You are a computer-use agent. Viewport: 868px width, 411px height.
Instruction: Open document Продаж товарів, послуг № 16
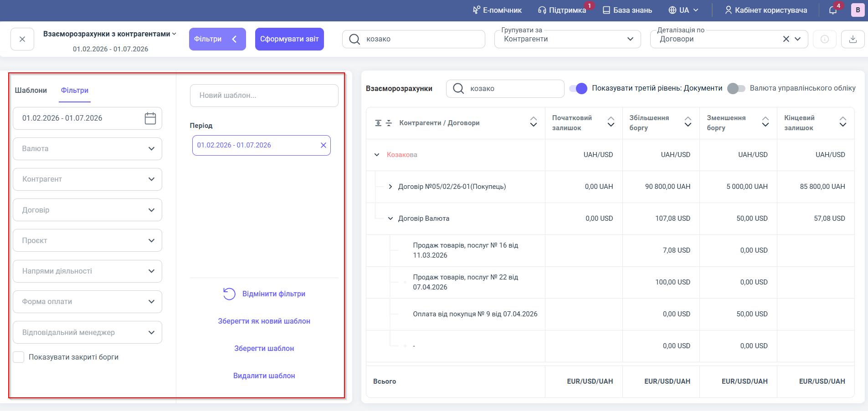466,251
